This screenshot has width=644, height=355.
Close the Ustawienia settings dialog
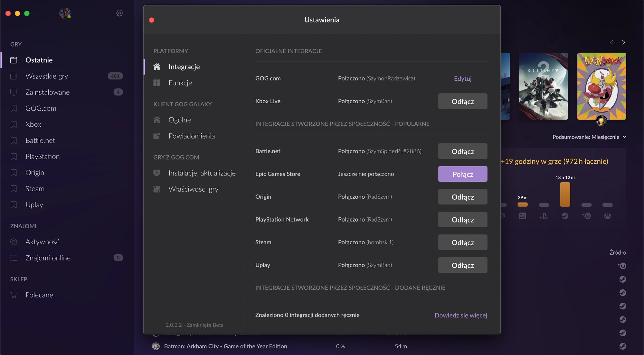pyautogui.click(x=152, y=20)
